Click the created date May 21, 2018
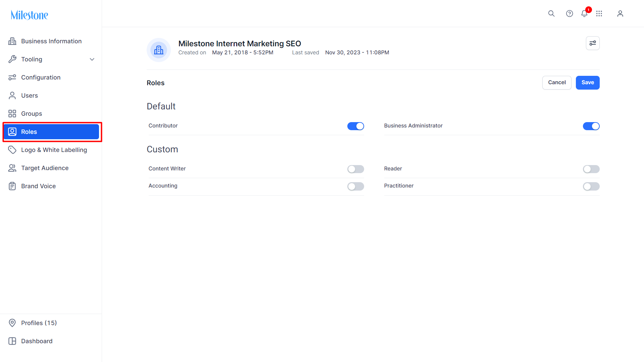The image size is (644, 362). coord(243,53)
